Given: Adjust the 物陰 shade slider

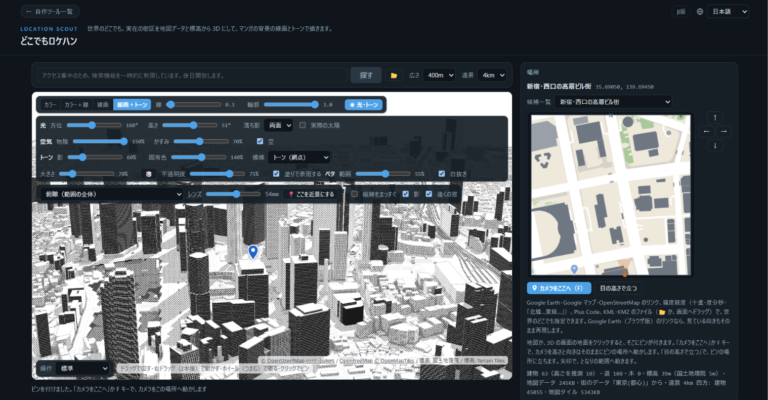Looking at the screenshot, I should [x=100, y=141].
